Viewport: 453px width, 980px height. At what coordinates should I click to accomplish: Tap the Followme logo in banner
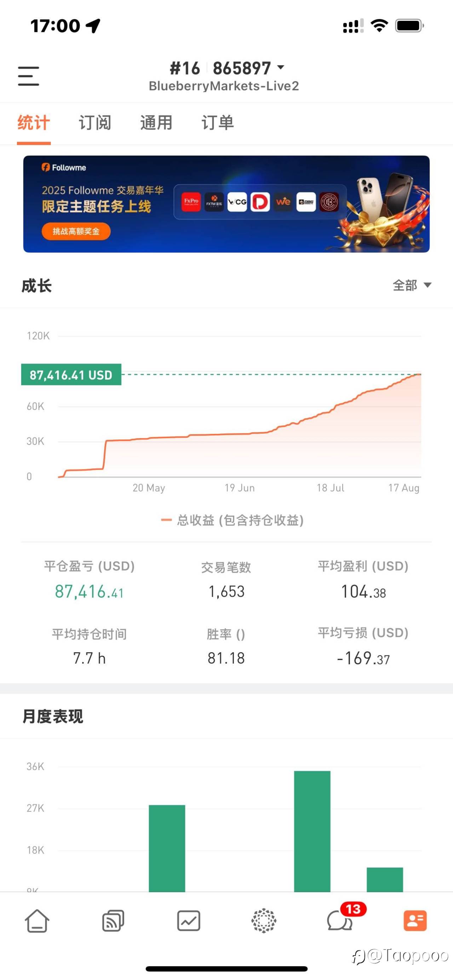point(64,167)
